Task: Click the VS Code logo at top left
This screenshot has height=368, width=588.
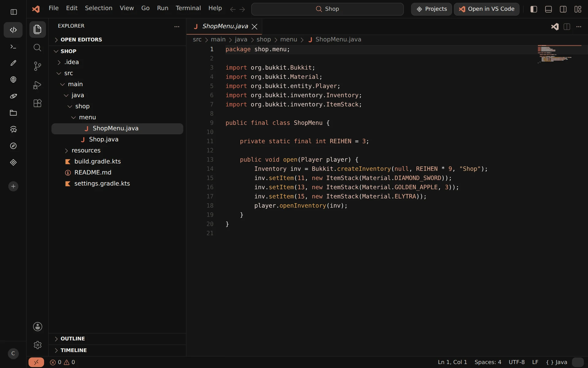Action: (x=36, y=9)
